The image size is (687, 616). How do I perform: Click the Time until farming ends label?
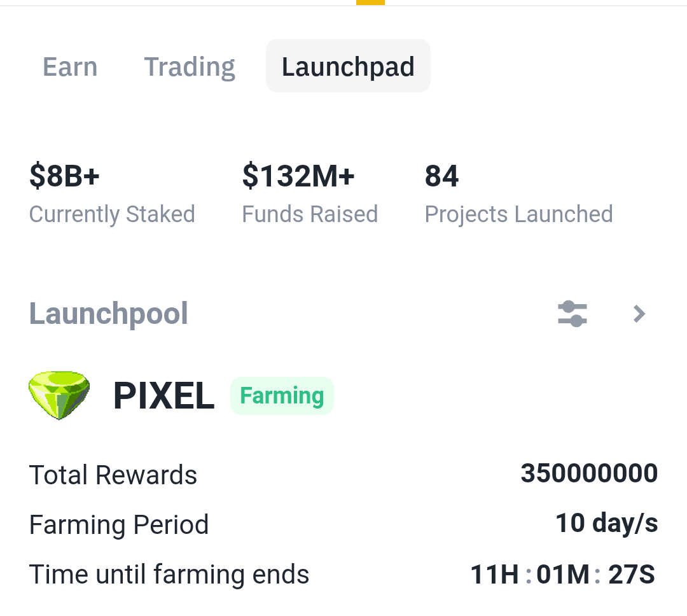pos(169,573)
